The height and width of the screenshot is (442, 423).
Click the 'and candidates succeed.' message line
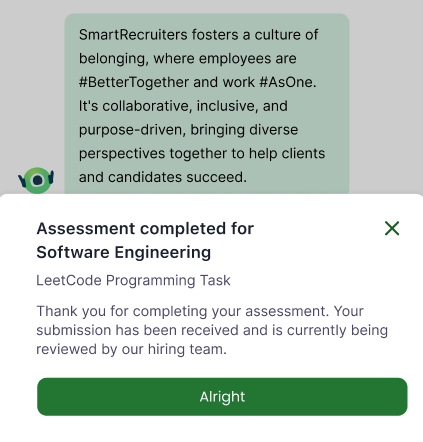click(163, 177)
